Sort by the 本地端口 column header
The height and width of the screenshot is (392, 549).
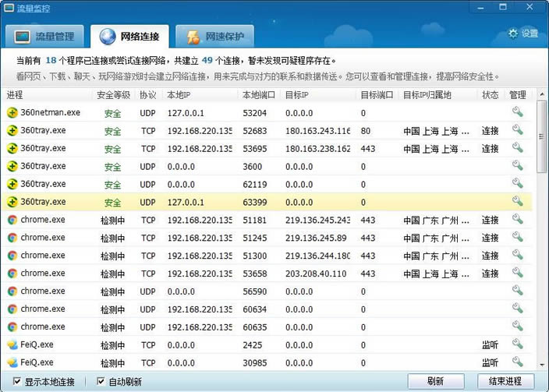click(x=259, y=95)
